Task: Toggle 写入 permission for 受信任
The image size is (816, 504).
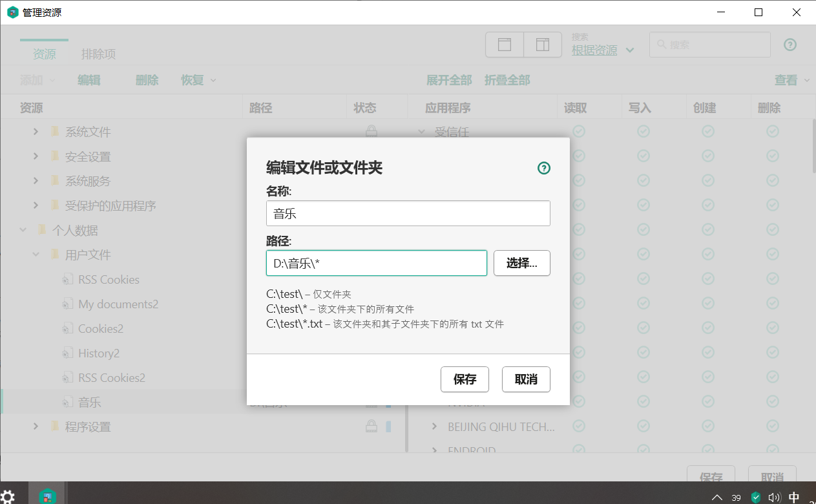Action: click(x=643, y=131)
